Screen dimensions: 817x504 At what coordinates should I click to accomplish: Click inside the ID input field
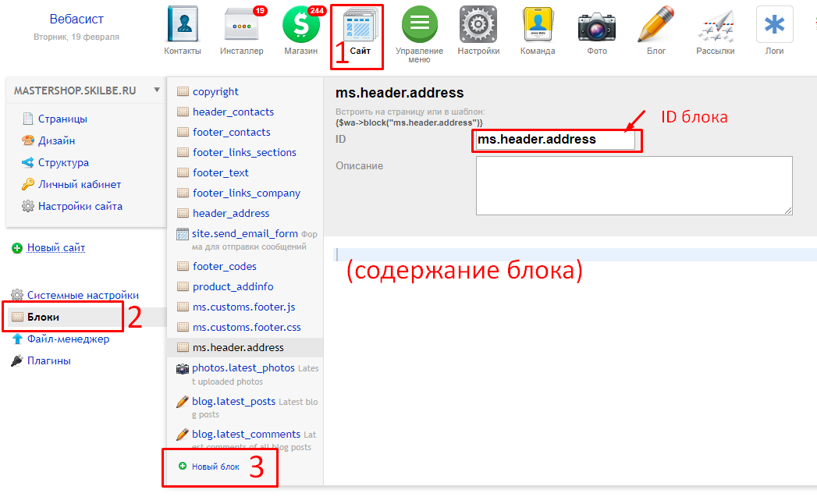pyautogui.click(x=556, y=141)
